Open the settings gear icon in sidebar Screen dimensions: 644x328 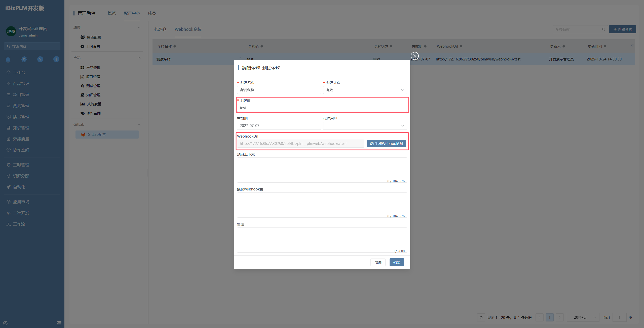[x=24, y=59]
